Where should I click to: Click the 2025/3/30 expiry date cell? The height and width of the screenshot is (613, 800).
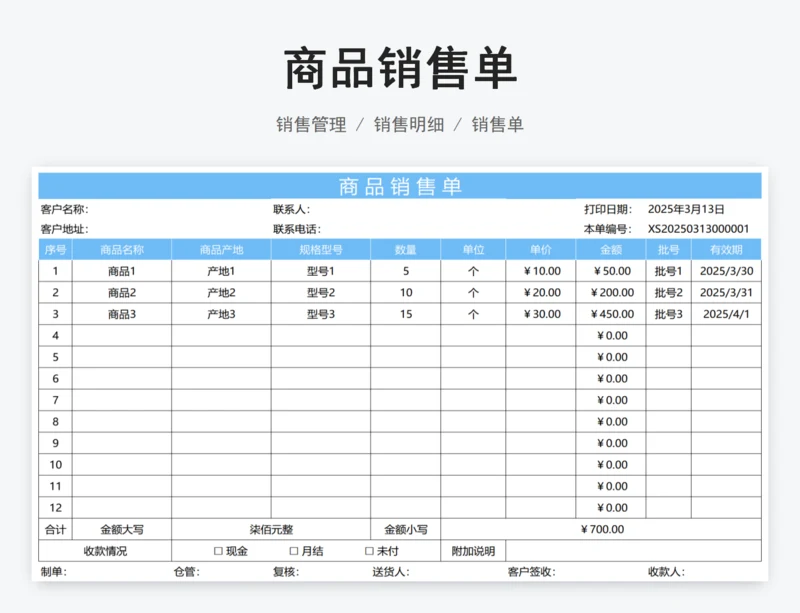point(727,271)
